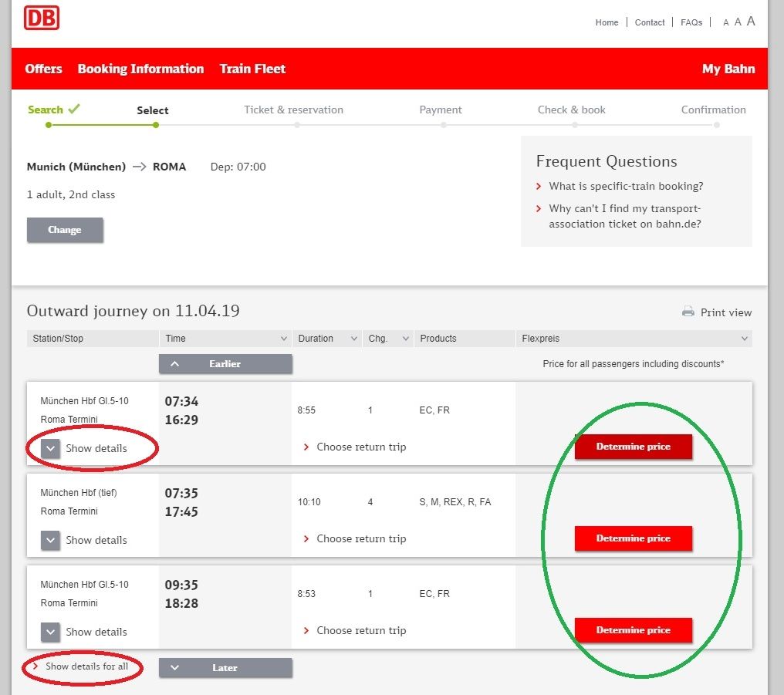Expand Show details for the 07:34 journey

(x=49, y=448)
